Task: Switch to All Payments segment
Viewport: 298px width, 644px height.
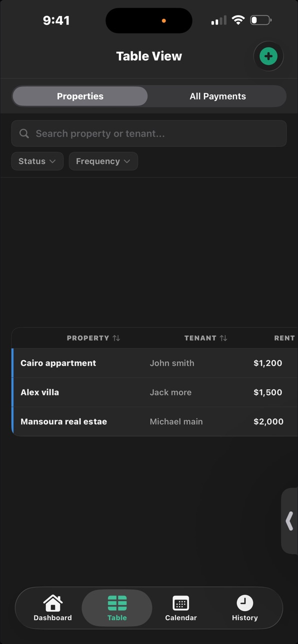Action: pos(217,96)
